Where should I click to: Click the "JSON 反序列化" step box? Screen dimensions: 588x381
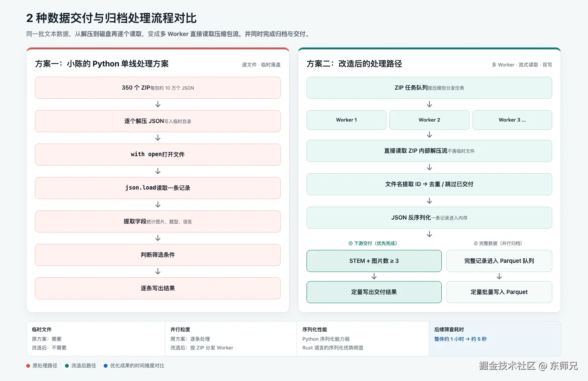429,218
